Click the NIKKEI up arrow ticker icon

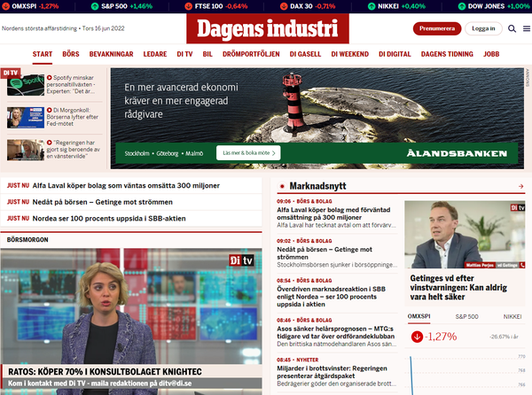point(372,6)
